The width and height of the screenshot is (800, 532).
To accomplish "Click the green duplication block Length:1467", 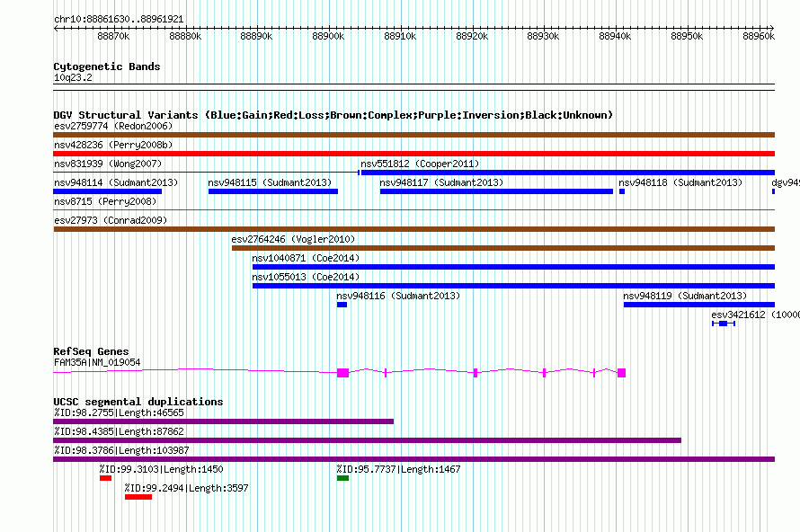I will coord(342,478).
